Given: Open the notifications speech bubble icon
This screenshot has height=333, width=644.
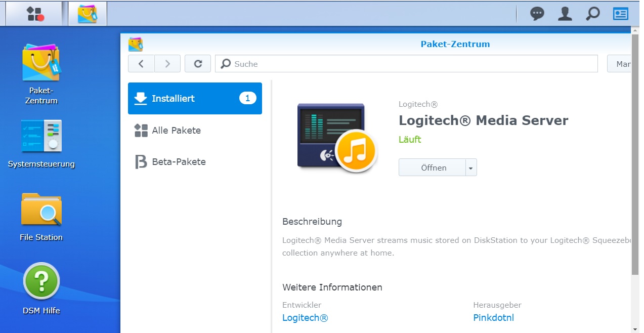Looking at the screenshot, I should 537,14.
